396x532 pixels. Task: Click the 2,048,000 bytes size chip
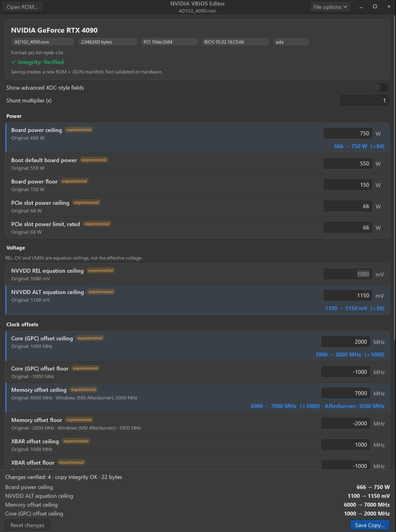pos(108,42)
